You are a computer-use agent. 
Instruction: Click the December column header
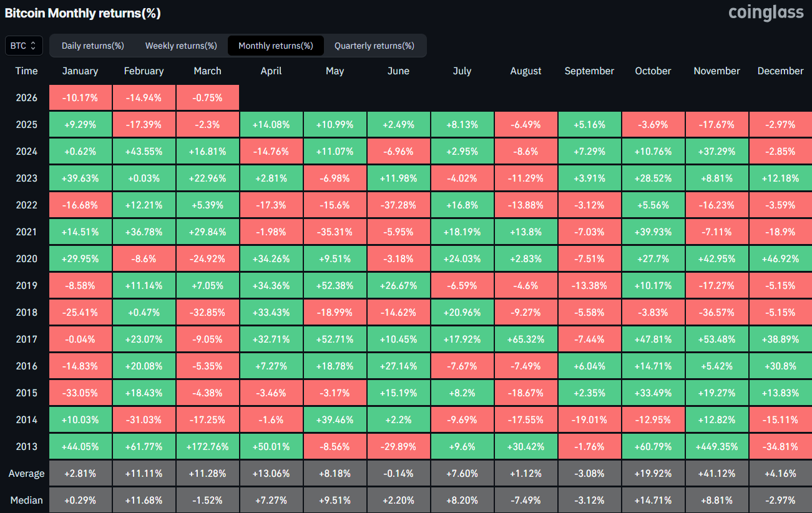(780, 71)
